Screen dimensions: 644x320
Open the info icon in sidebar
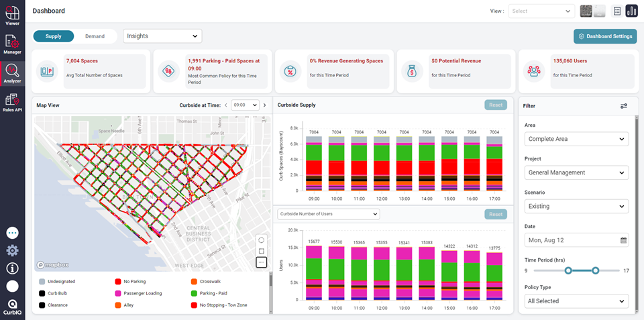(12, 268)
